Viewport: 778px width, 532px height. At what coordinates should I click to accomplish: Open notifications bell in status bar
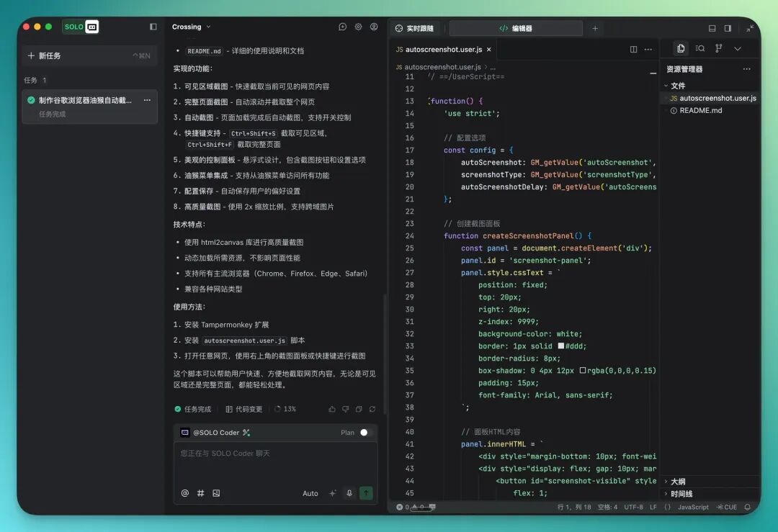coord(747,508)
